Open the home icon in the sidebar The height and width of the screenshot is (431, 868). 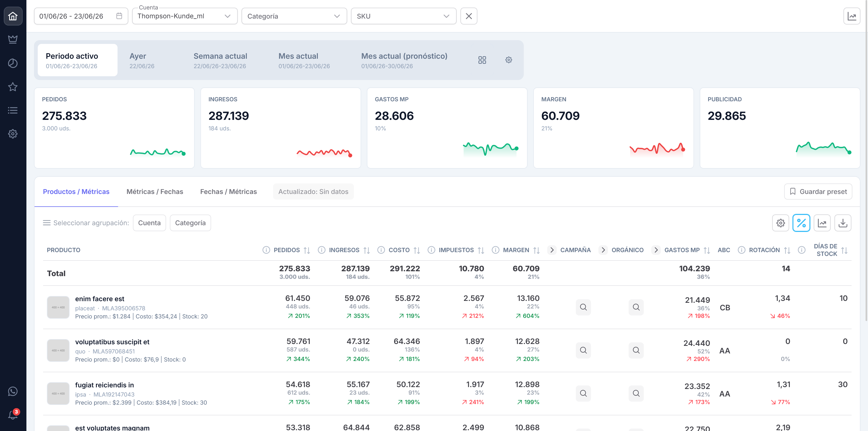[x=13, y=16]
